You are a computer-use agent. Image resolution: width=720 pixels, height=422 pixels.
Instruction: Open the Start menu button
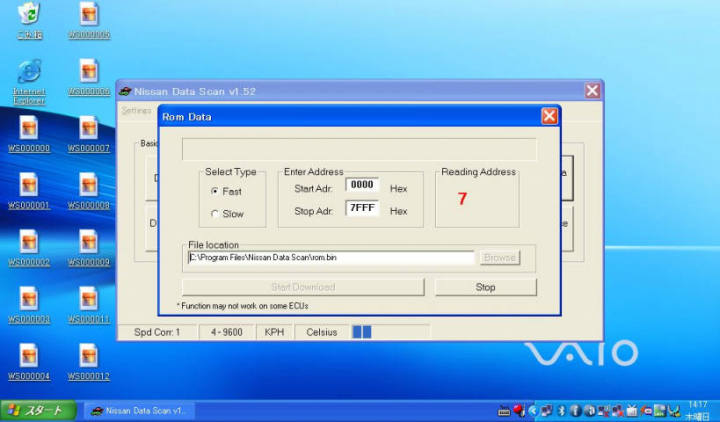point(38,411)
